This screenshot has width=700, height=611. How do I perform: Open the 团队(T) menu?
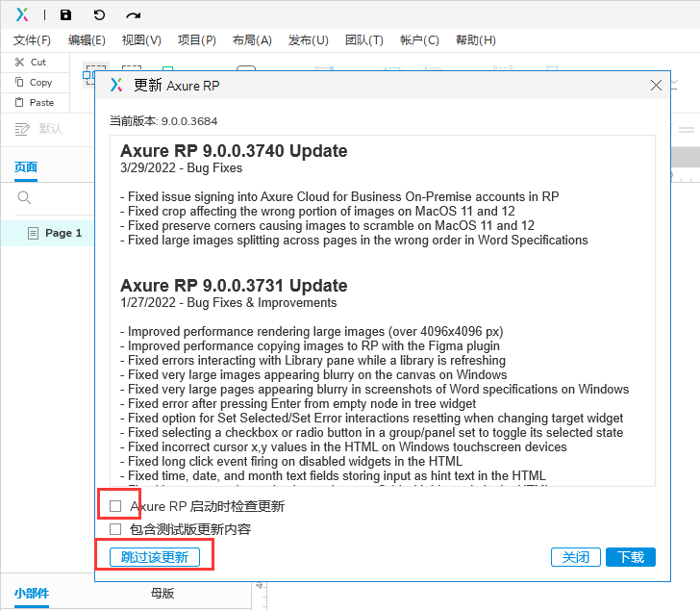(363, 40)
